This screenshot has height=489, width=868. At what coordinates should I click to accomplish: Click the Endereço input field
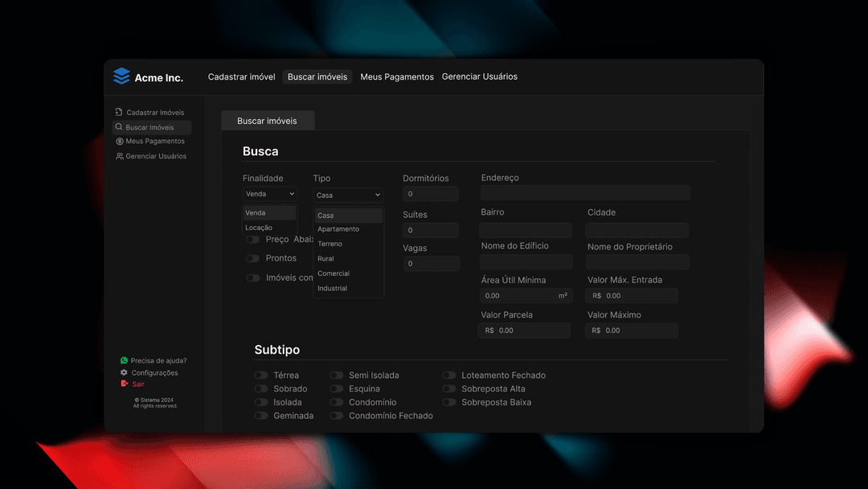585,193
